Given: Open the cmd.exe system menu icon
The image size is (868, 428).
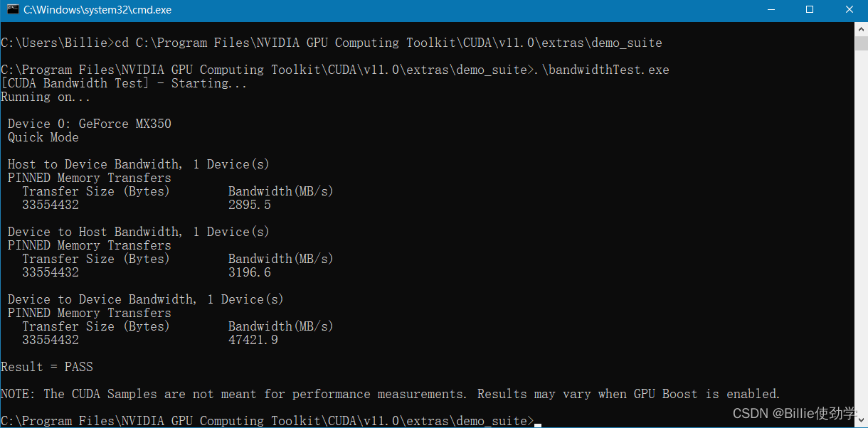Looking at the screenshot, I should tap(12, 10).
